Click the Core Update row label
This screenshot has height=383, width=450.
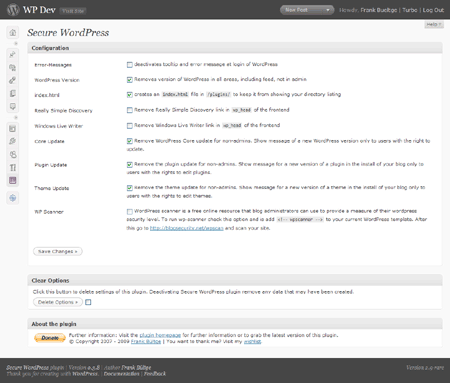[x=49, y=141]
